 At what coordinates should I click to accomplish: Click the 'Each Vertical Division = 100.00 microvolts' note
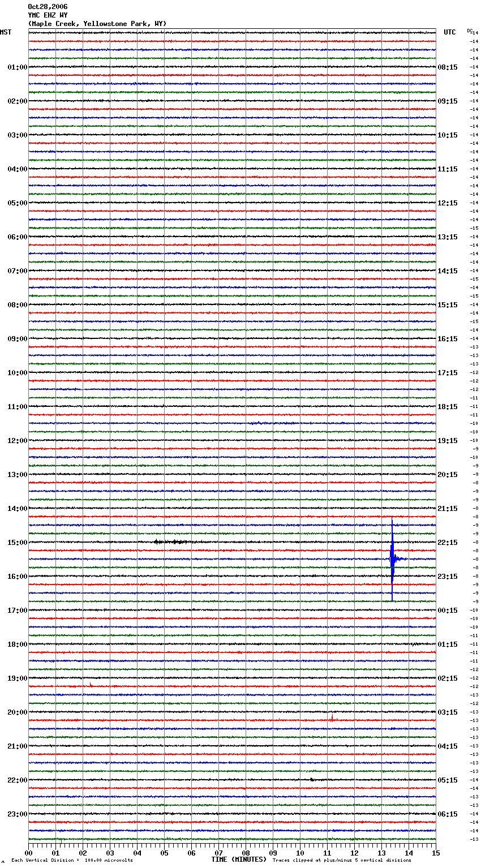point(72,861)
